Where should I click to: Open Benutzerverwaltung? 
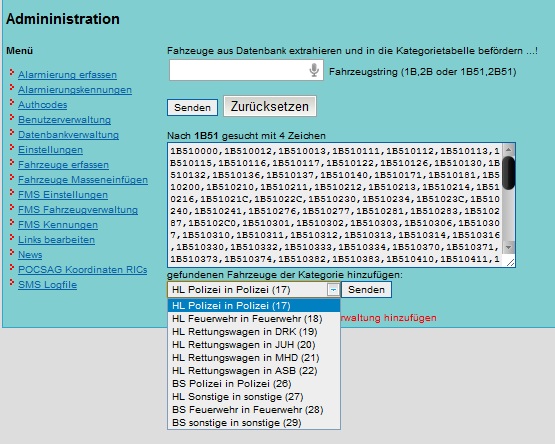[x=64, y=120]
